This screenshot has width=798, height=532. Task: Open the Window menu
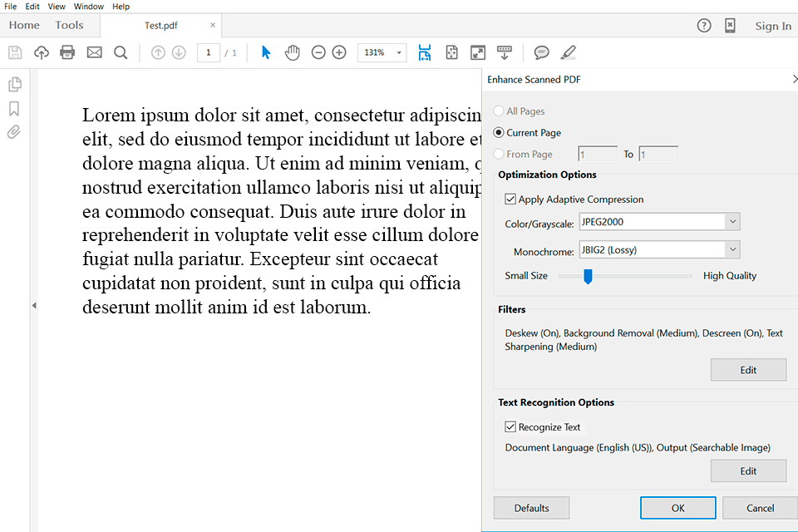89,6
